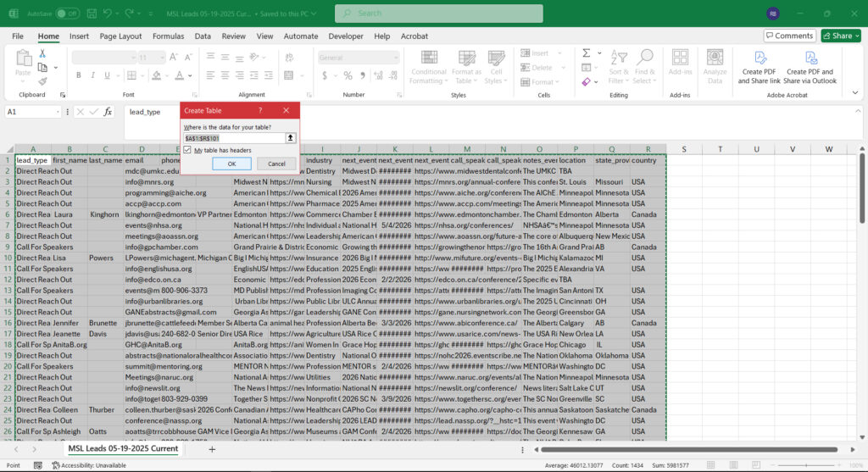The height and width of the screenshot is (472, 868).
Task: Open the Acrobat tab
Action: 414,36
